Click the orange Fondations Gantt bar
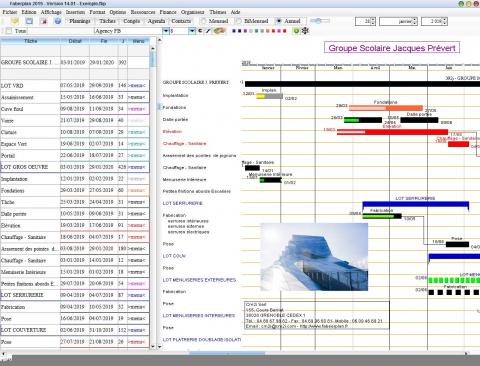Viewport: 480px width, 366px height. pyautogui.click(x=386, y=108)
